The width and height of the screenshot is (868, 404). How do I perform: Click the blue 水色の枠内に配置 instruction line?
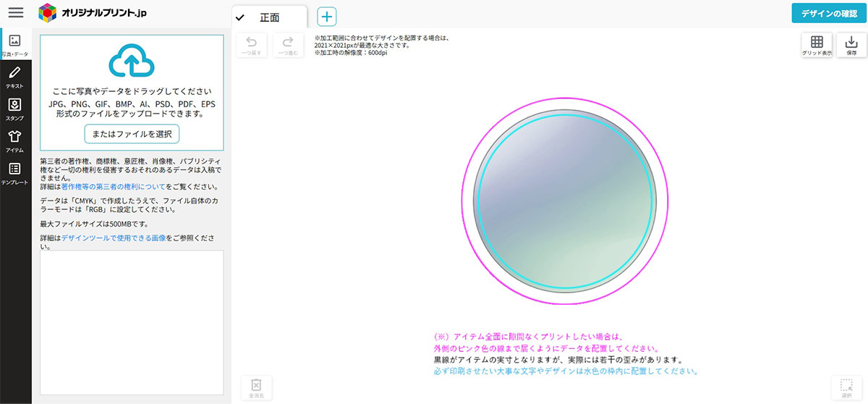click(x=566, y=371)
